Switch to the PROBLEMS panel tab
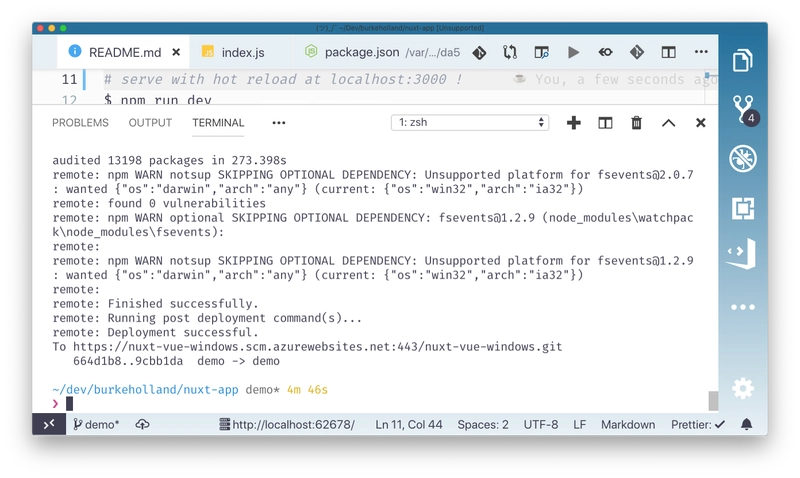The height and width of the screenshot is (478, 800). [x=80, y=123]
